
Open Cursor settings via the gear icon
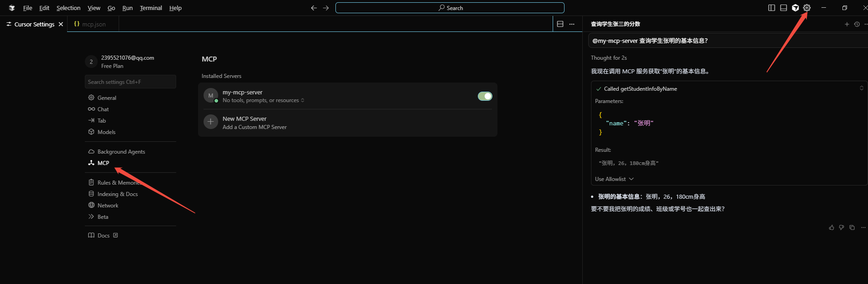807,8
